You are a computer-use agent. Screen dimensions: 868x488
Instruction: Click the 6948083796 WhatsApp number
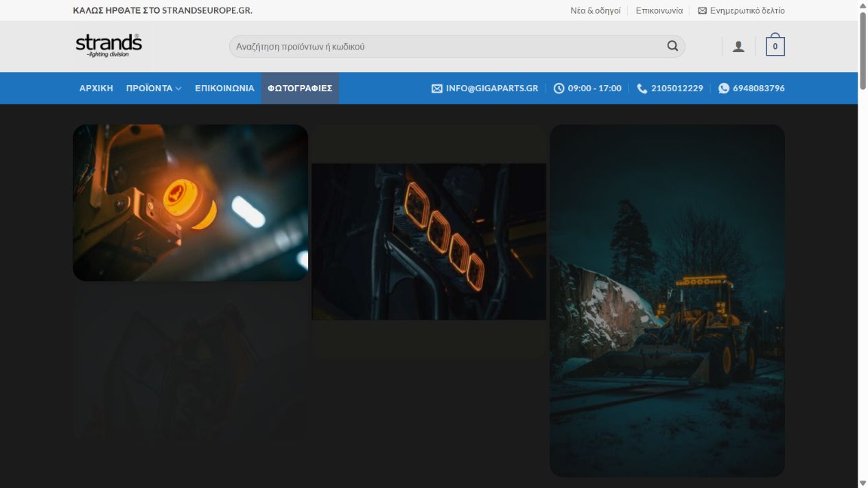pos(759,89)
